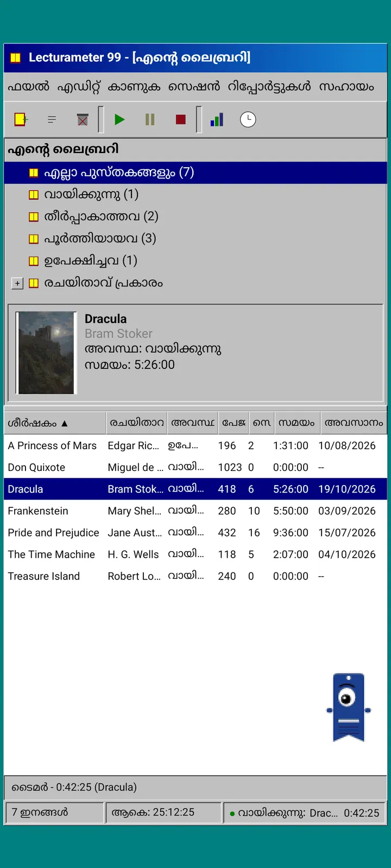The width and height of the screenshot is (391, 868).
Task: Select The Time Machine row
Action: pos(195,554)
